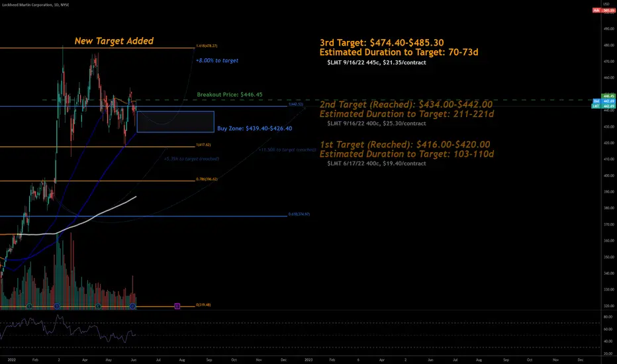Screen dimensions: 617x364
Task: Click the 400.00 price scale label
Action: (609, 175)
